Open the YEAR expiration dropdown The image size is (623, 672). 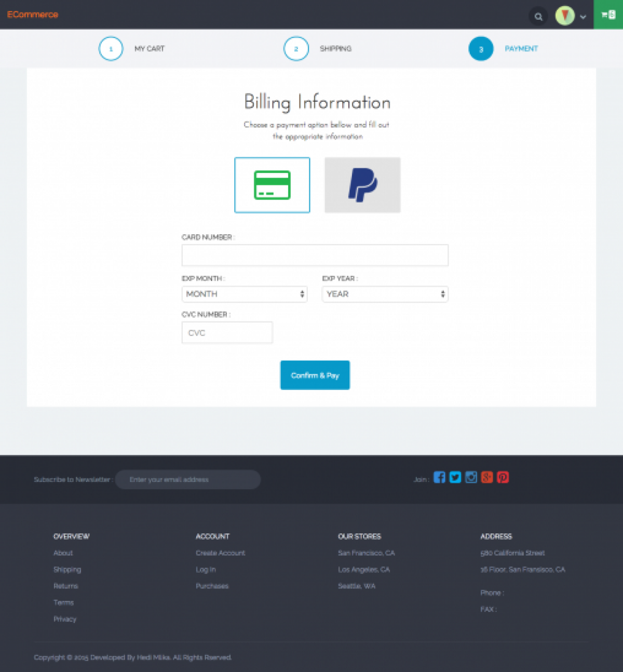(x=385, y=294)
